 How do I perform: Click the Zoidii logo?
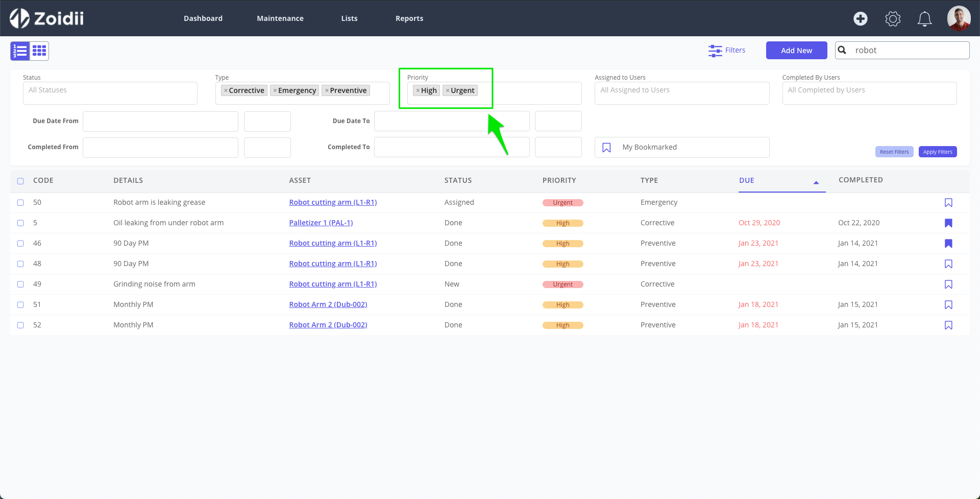pos(46,18)
